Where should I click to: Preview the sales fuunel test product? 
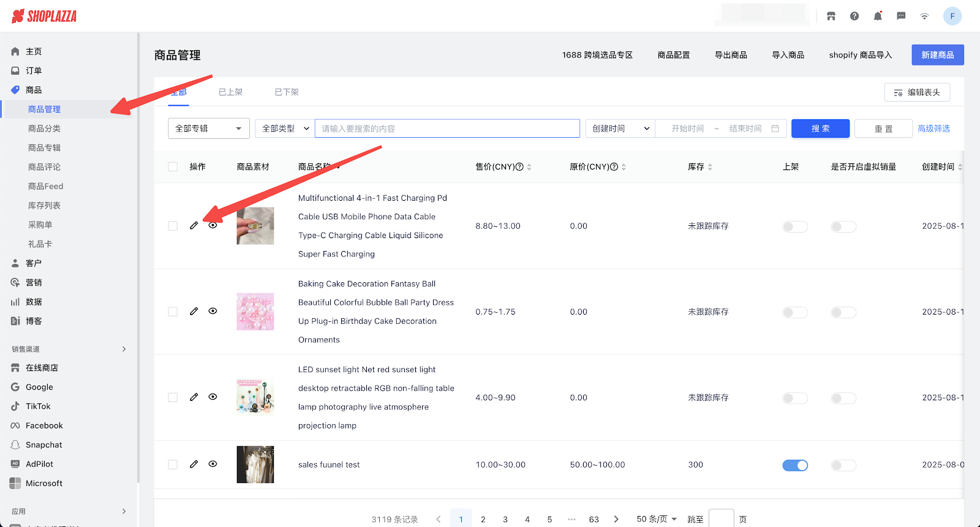(213, 464)
